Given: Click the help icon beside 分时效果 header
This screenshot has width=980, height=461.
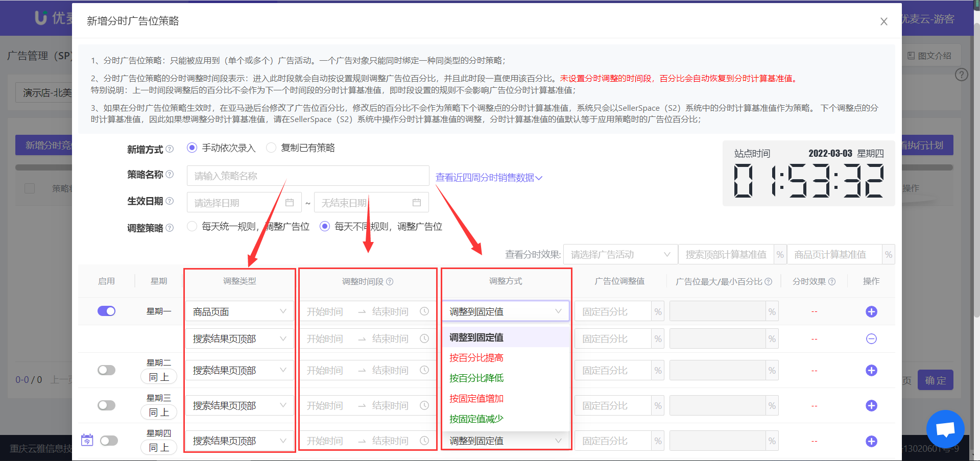Looking at the screenshot, I should (x=831, y=281).
